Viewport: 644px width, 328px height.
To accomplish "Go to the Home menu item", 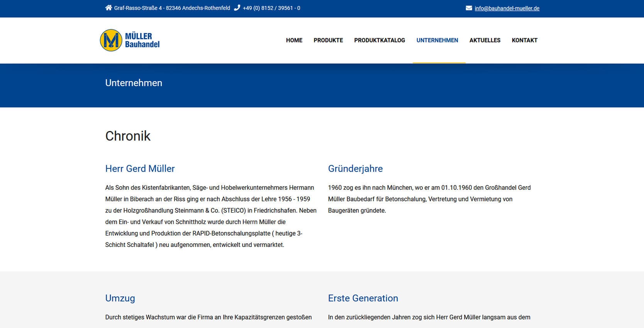I will 294,40.
